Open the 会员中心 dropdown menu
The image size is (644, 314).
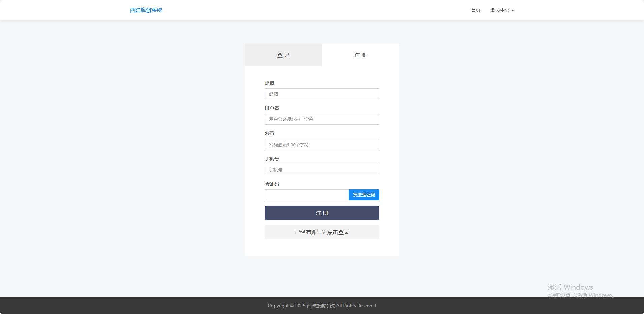(x=500, y=10)
